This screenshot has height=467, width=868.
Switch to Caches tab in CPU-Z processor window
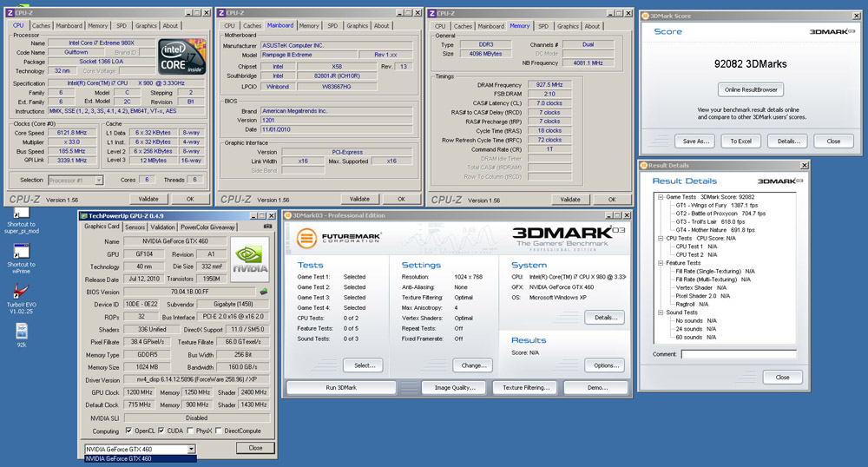(x=41, y=25)
